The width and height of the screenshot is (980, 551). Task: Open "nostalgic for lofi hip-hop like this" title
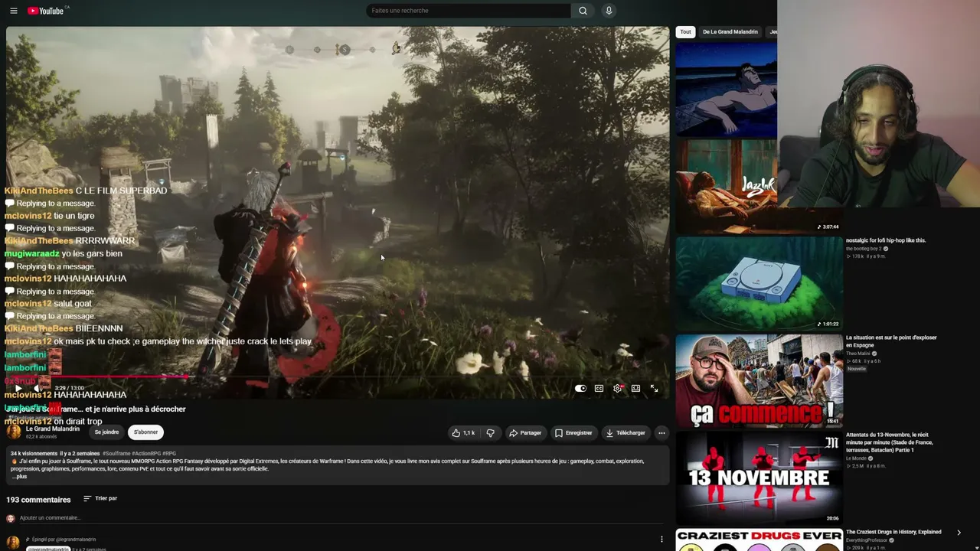886,240
